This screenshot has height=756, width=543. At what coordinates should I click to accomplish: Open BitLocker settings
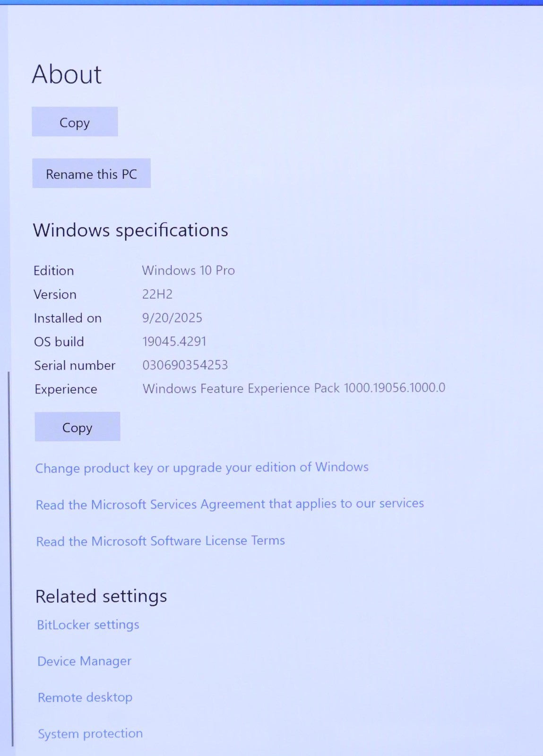click(88, 625)
